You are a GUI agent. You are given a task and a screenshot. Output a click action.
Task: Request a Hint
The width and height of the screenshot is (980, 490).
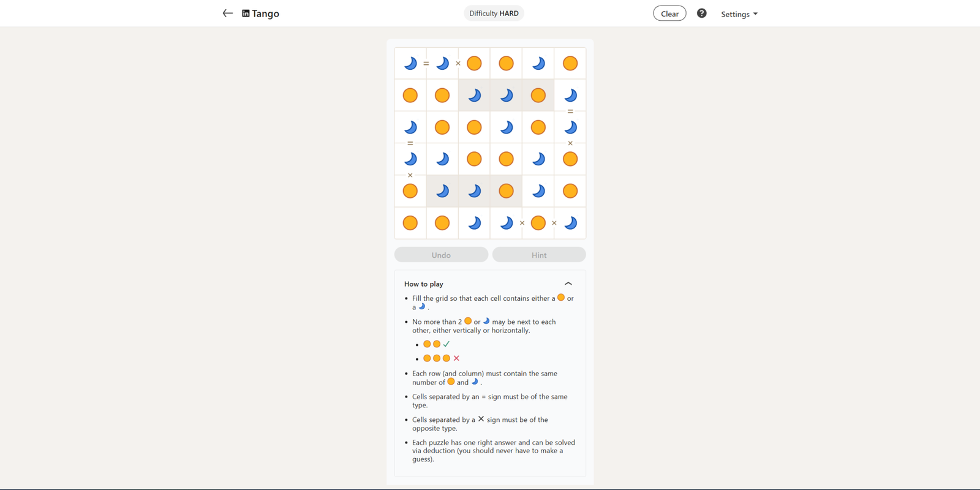tap(539, 255)
